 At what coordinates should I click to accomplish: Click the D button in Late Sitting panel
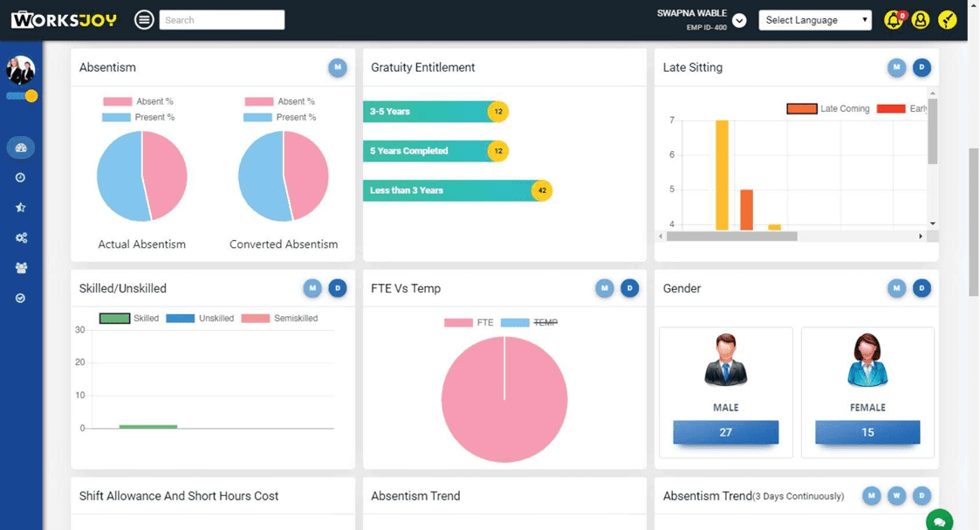click(922, 67)
